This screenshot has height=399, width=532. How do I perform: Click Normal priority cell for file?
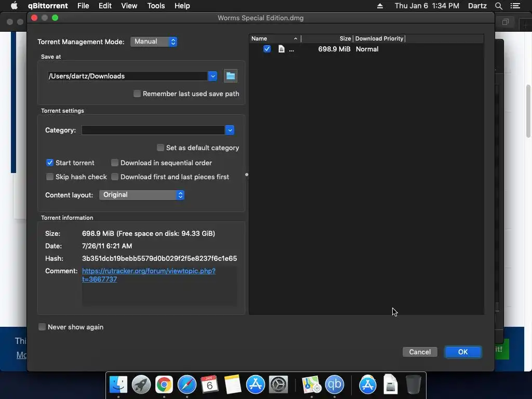point(367,49)
